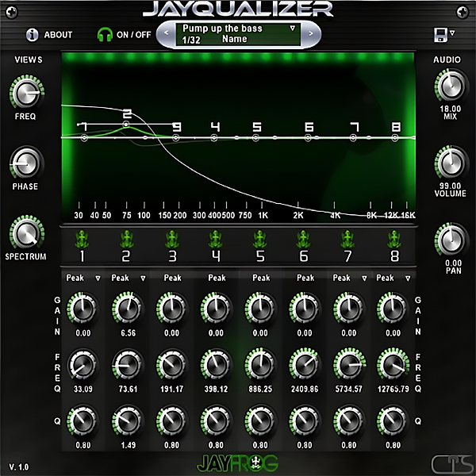Image resolution: width=476 pixels, height=476 pixels.
Task: Click band 8 gain knob
Action: click(392, 308)
